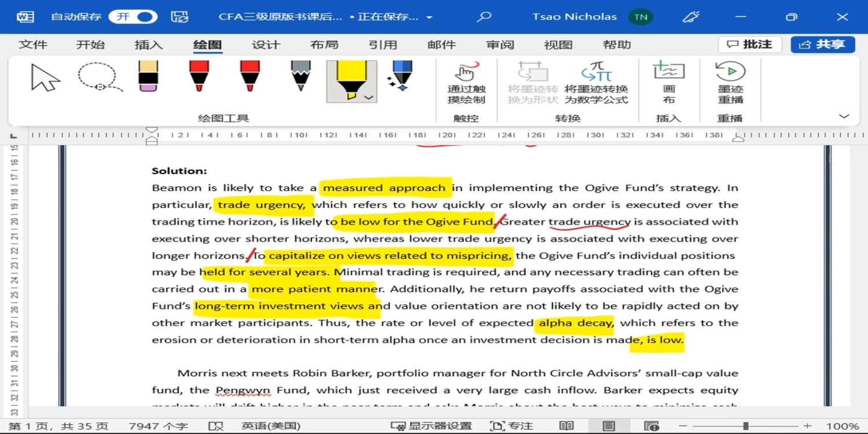
Task: Select the gray pencil tool
Action: (x=300, y=77)
